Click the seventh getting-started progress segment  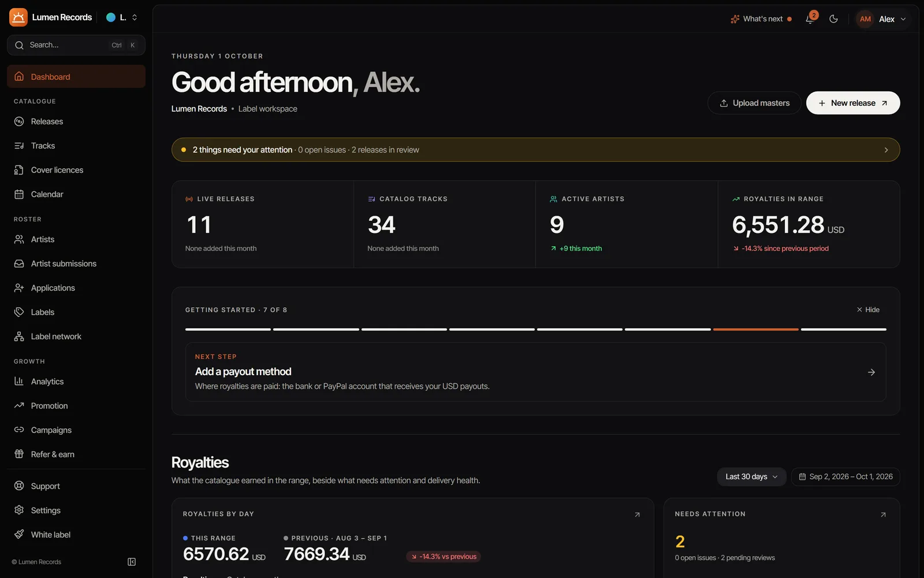[x=756, y=329]
